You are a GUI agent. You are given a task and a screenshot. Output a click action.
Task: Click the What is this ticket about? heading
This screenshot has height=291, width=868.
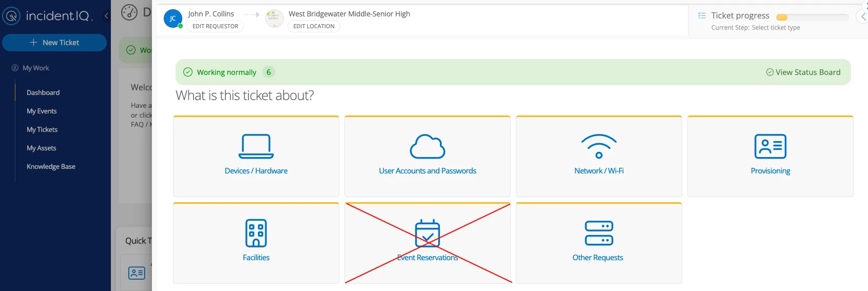(x=245, y=95)
